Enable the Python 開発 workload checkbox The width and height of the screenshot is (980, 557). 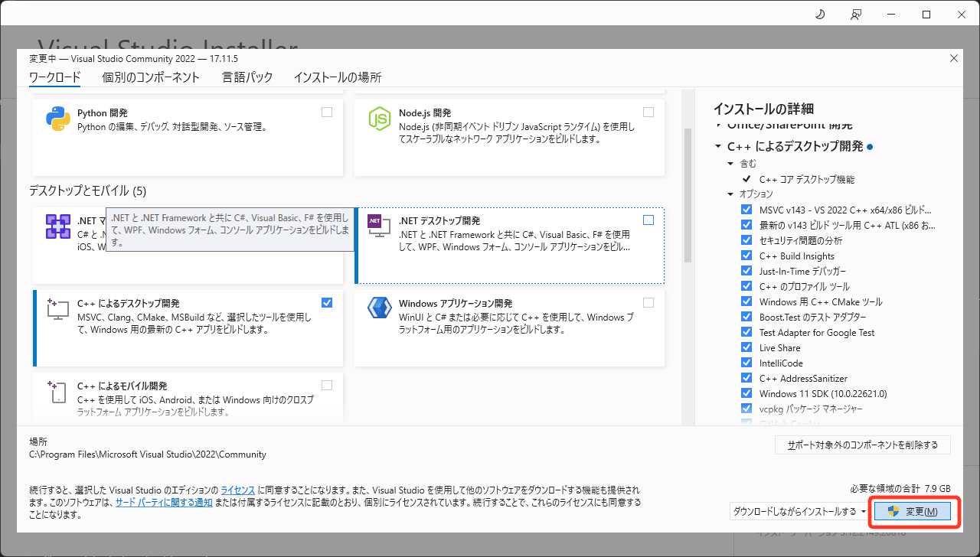pyautogui.click(x=327, y=112)
